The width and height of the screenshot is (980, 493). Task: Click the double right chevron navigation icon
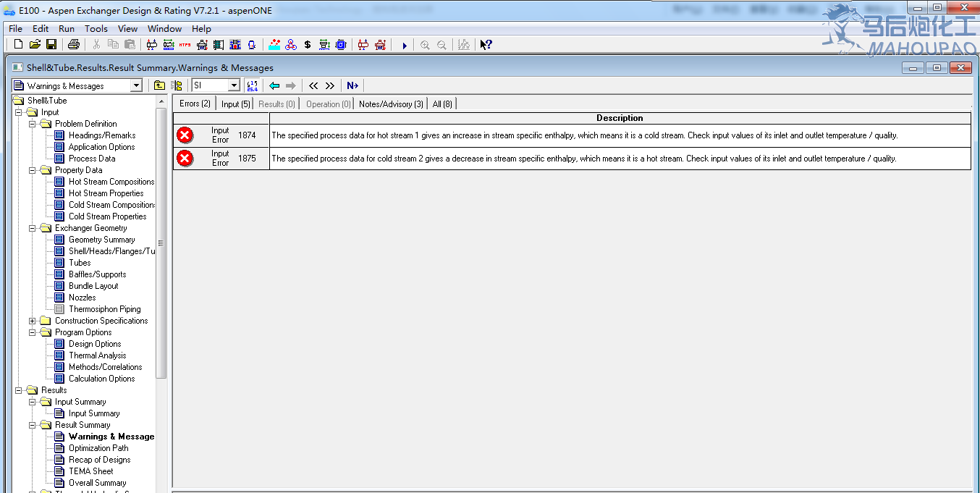pyautogui.click(x=330, y=85)
